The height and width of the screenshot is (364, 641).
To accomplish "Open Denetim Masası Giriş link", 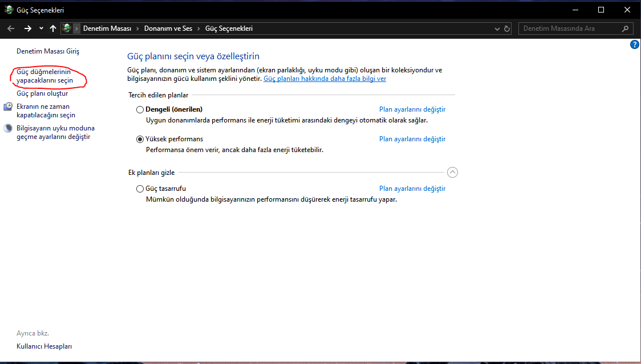I will click(x=48, y=51).
